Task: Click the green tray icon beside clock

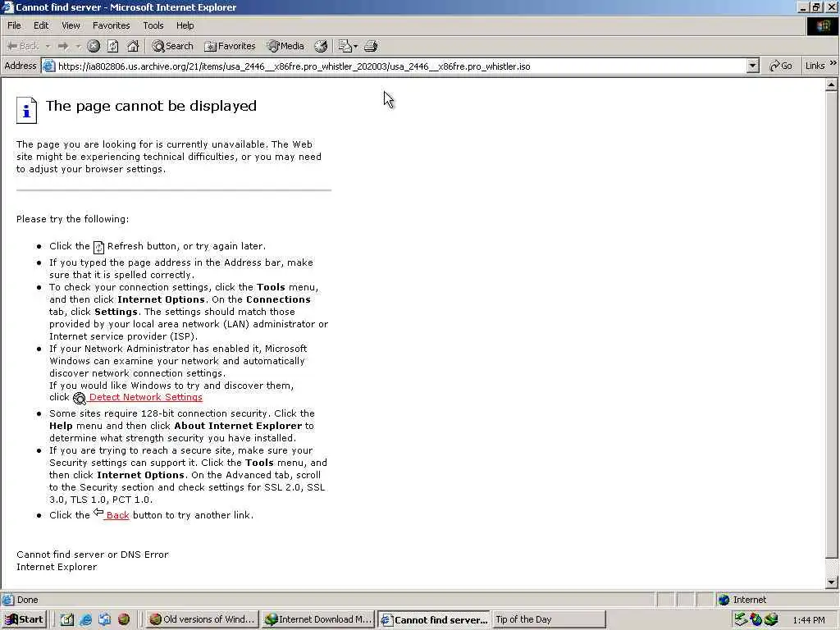Action: [771, 619]
